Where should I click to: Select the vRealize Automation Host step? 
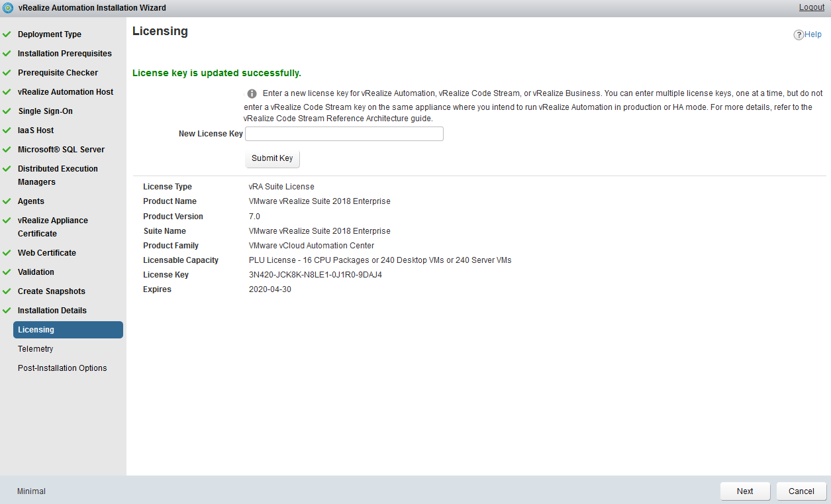[x=66, y=92]
